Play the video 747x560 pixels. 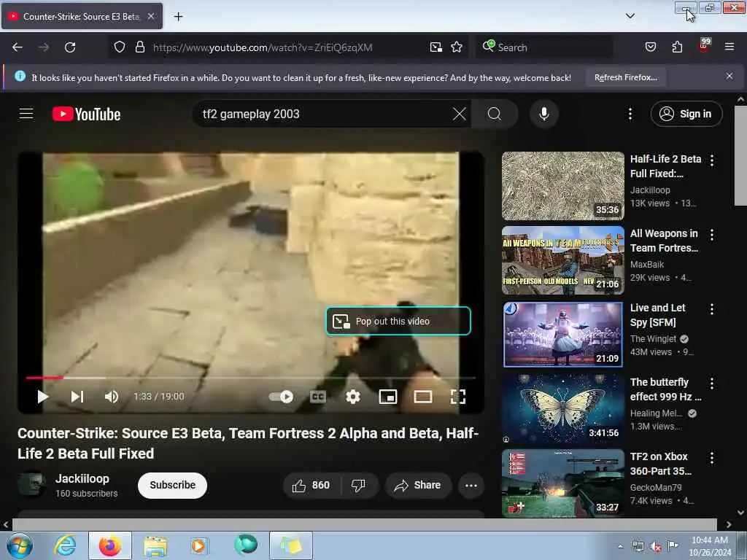point(42,397)
